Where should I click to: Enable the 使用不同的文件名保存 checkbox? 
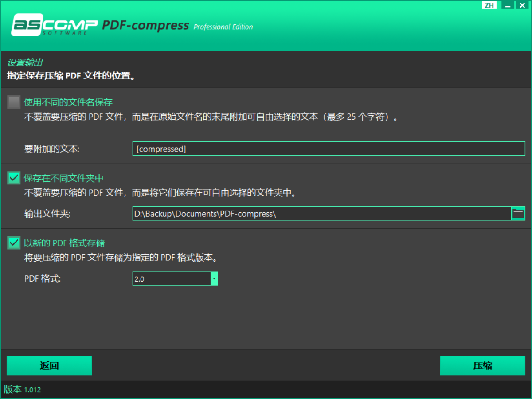click(14, 102)
